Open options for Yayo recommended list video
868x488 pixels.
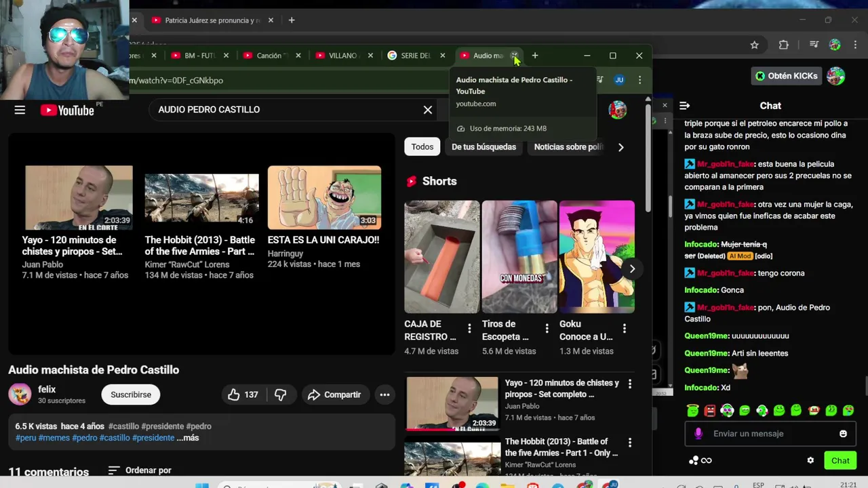[629, 384]
